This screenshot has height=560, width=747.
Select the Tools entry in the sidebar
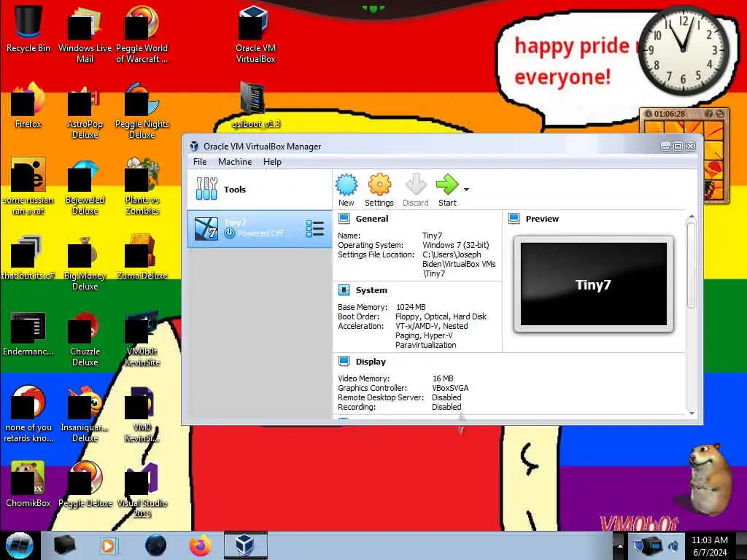[x=260, y=189]
